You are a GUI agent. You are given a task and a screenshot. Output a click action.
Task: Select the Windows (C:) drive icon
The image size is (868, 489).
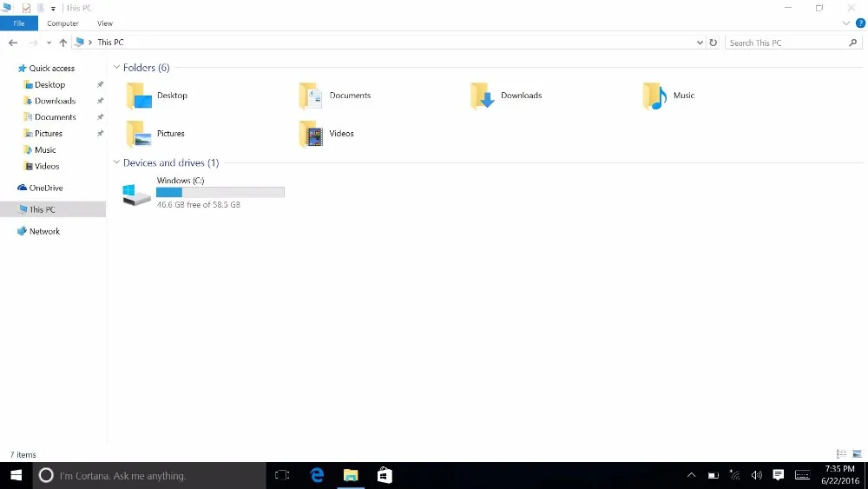click(x=136, y=195)
